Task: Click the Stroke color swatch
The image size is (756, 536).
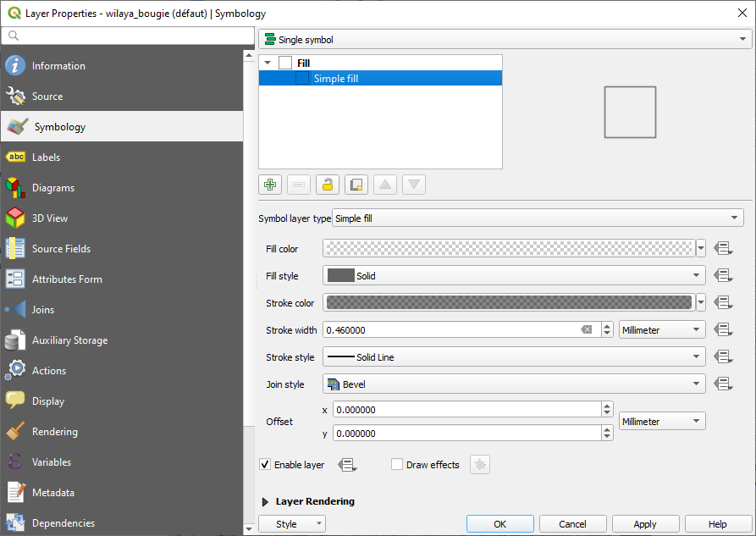Action: tap(509, 303)
